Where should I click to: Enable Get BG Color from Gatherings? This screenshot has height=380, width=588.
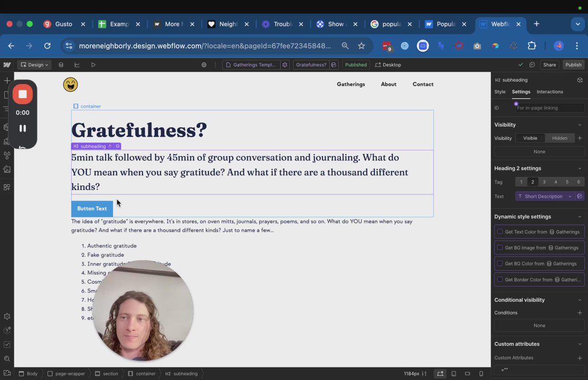pyautogui.click(x=500, y=263)
